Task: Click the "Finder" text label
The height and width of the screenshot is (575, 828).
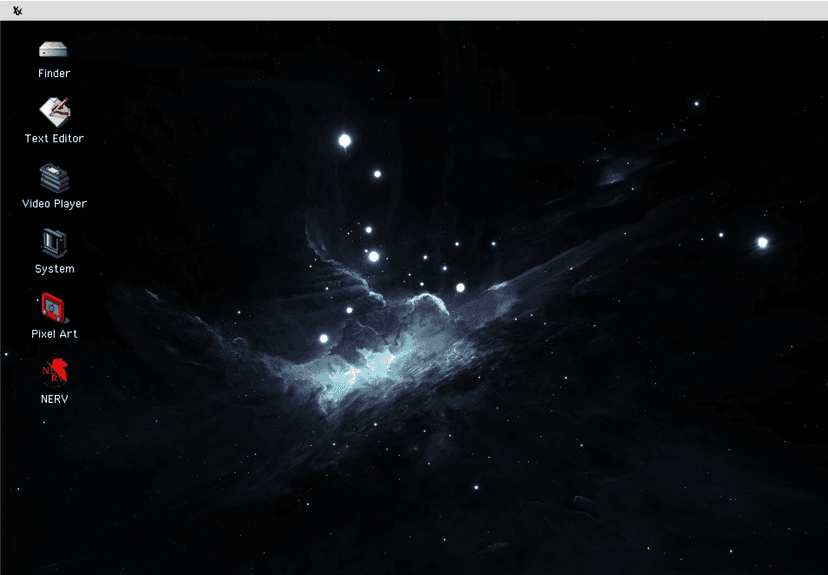Action: tap(54, 74)
